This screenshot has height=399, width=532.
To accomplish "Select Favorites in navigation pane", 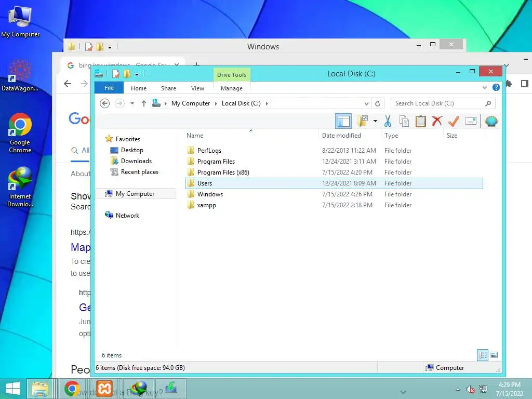I will (128, 139).
